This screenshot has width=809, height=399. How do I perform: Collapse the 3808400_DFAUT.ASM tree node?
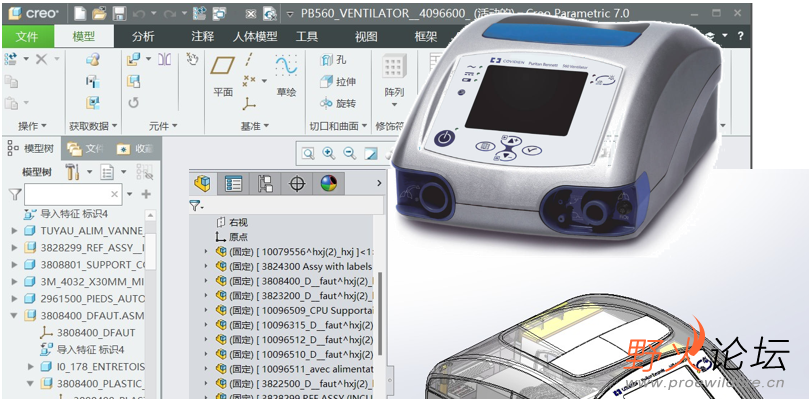[14, 315]
